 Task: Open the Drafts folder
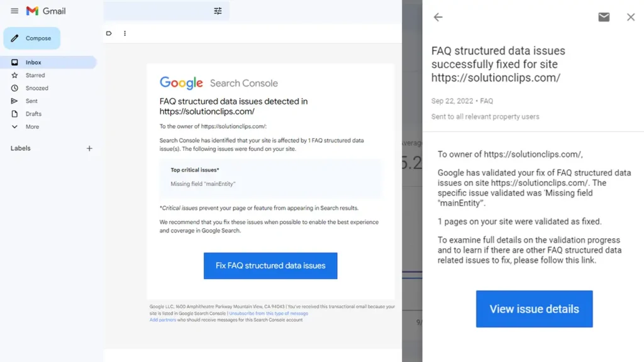pos(33,114)
